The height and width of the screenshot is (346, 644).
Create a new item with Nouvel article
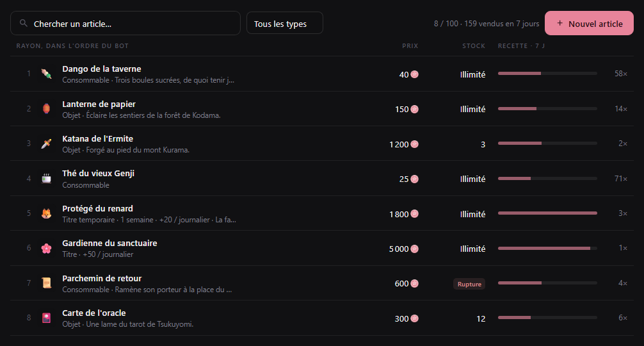[589, 23]
